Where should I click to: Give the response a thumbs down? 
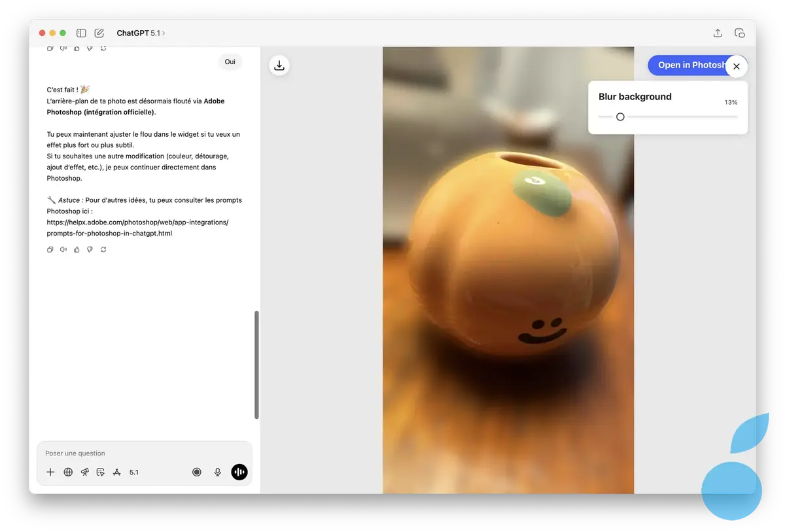pyautogui.click(x=90, y=249)
